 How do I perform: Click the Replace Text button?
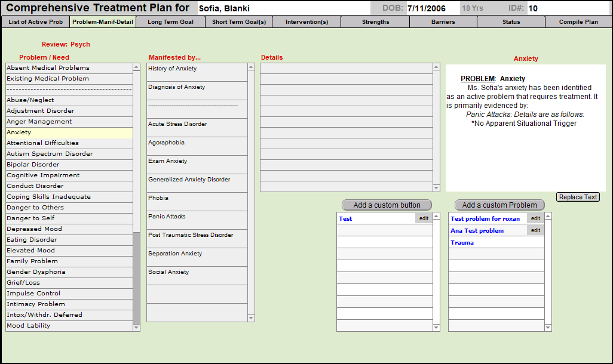[577, 197]
